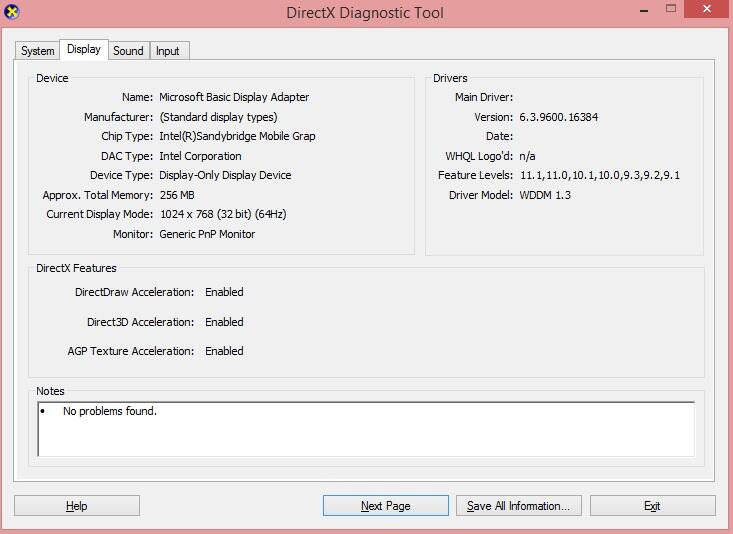The height and width of the screenshot is (534, 733).
Task: Click the DirectX icon in title bar
Action: click(12, 12)
